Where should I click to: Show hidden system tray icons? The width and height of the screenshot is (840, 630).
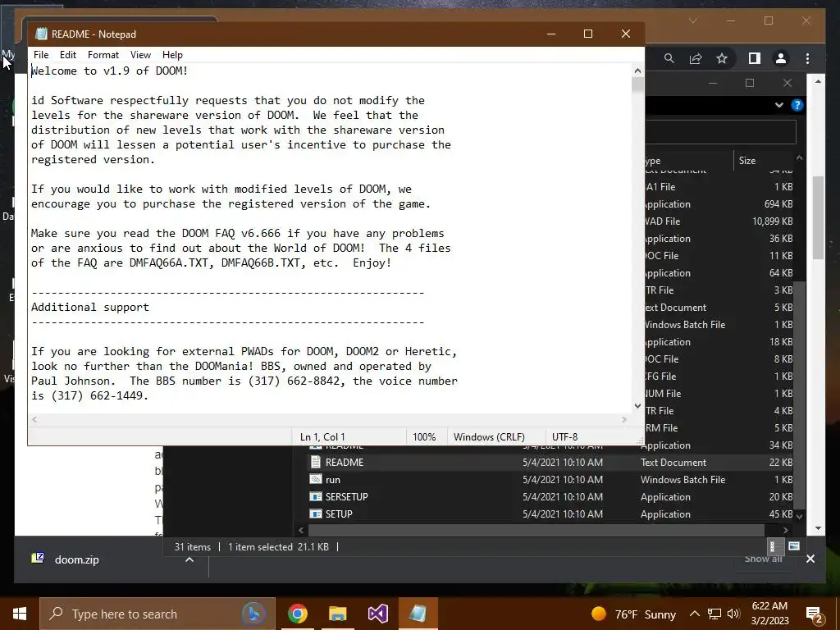[x=694, y=614]
